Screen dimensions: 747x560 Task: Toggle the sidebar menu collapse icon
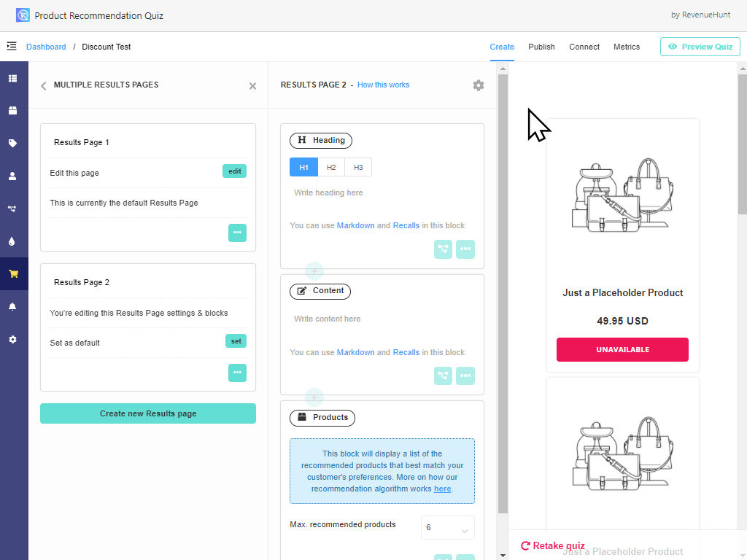[12, 46]
